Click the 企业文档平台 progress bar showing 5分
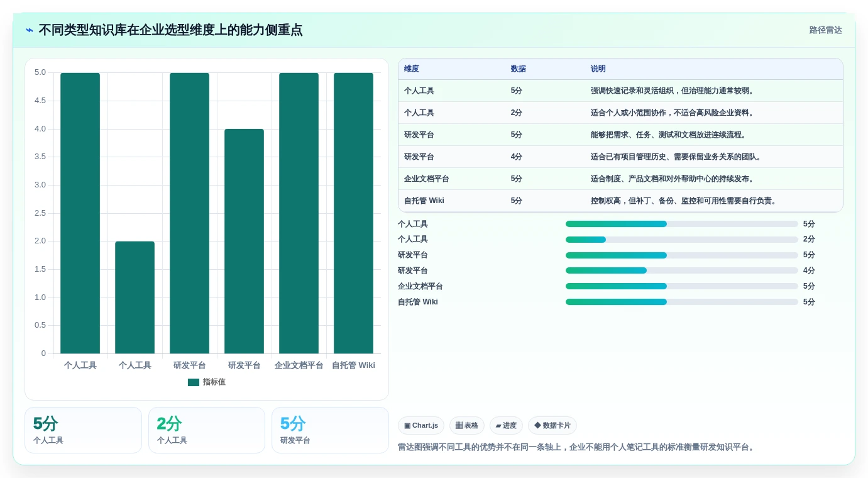This screenshot has width=868, height=478. coord(682,286)
